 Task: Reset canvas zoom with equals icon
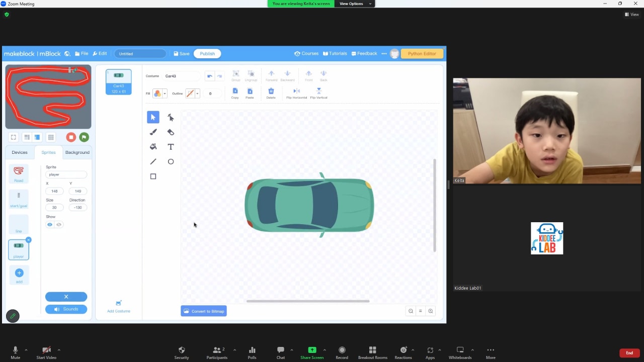click(421, 311)
